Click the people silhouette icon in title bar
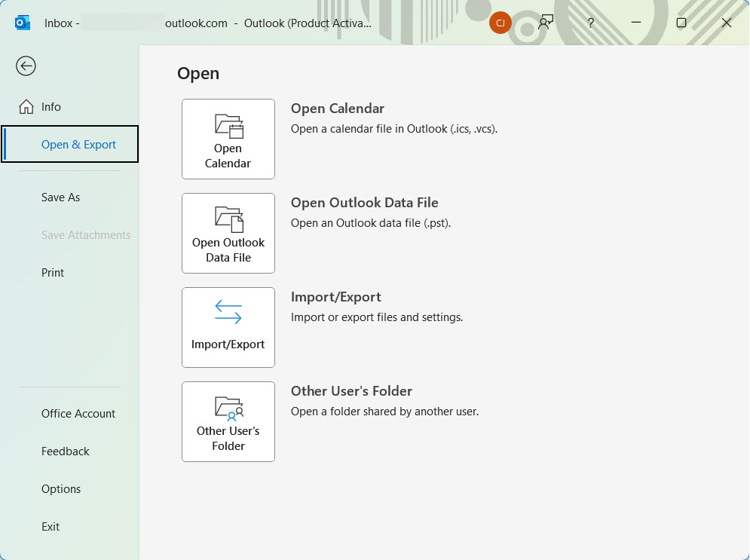This screenshot has height=560, width=750. (545, 23)
